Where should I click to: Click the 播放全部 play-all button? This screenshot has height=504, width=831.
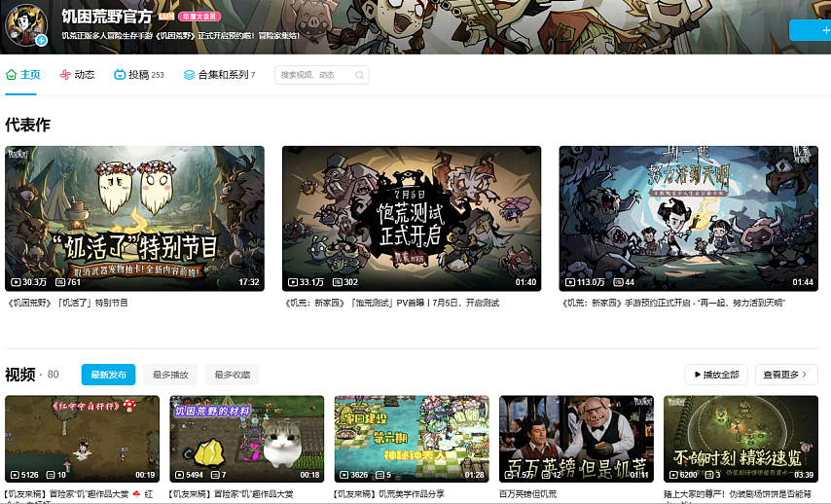click(x=716, y=375)
